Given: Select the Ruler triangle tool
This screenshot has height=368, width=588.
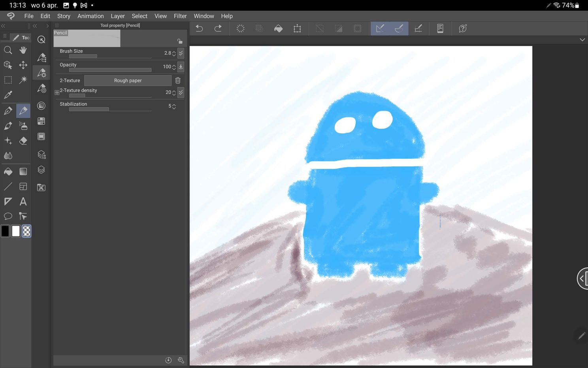Looking at the screenshot, I should coord(8,202).
